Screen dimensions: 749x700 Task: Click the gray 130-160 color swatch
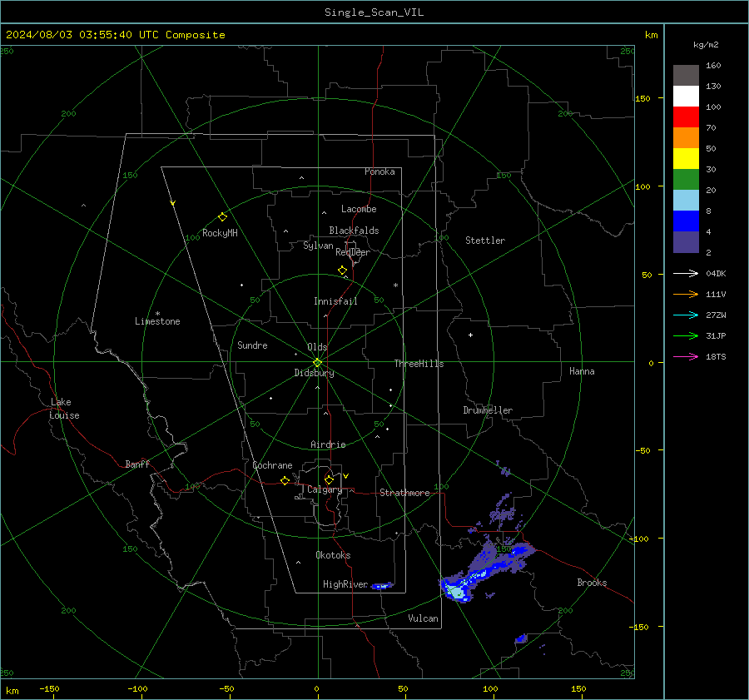click(686, 76)
